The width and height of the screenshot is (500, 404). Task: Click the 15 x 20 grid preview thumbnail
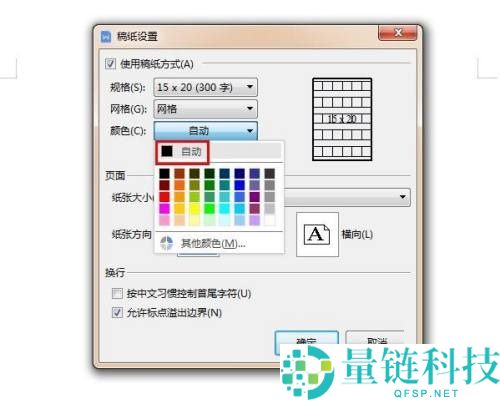(342, 119)
